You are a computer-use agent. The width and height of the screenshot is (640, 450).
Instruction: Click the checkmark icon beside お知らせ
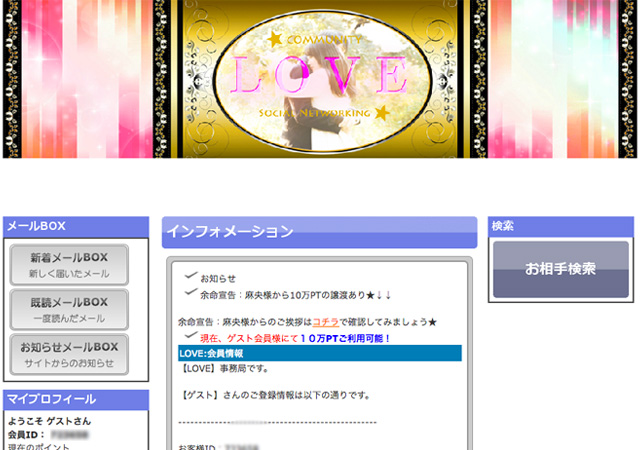[x=191, y=276]
